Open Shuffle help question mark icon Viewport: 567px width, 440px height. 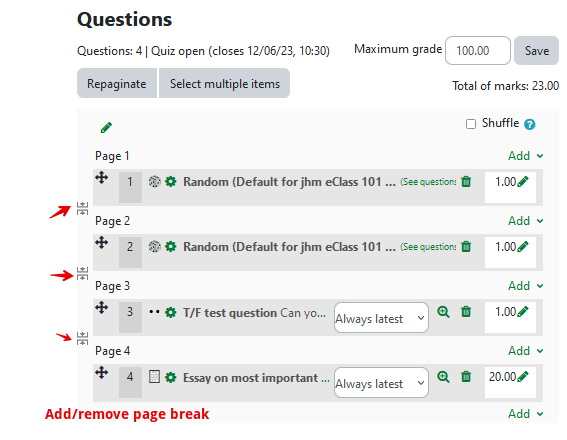[530, 124]
